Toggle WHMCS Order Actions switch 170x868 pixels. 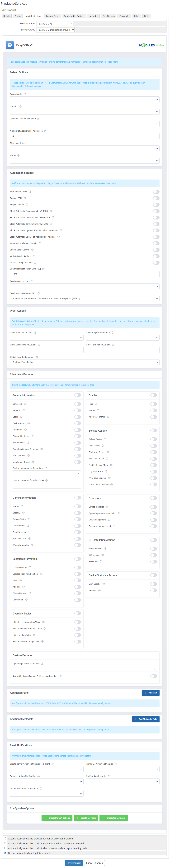tap(156, 256)
